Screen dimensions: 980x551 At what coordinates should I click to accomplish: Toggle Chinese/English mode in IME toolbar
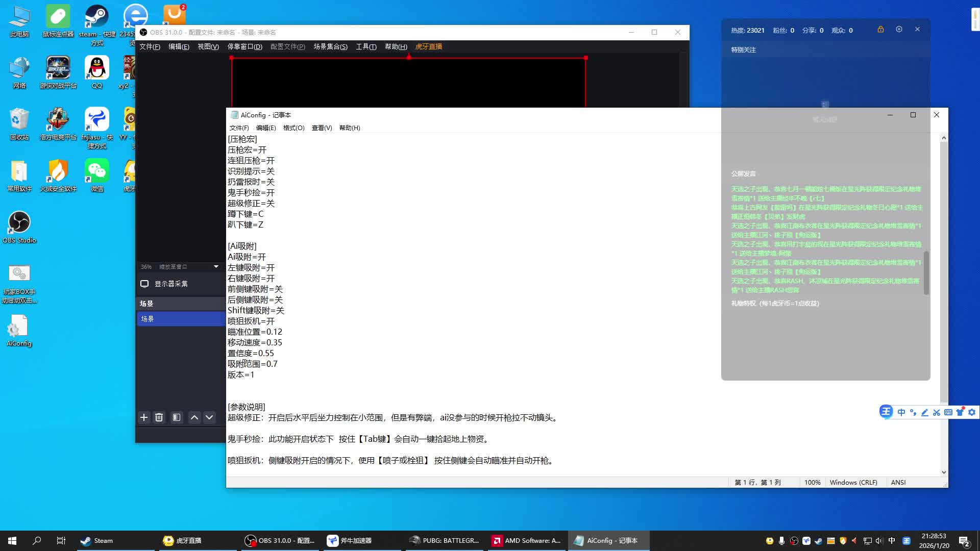(x=901, y=412)
